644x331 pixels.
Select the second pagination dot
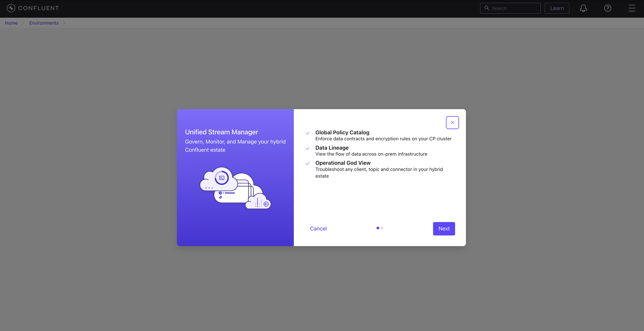coord(382,228)
